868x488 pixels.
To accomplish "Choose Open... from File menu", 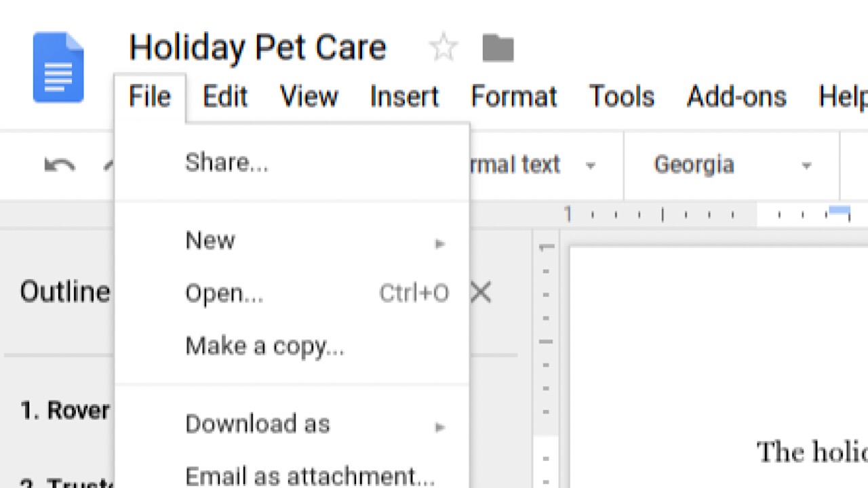I will [x=224, y=293].
